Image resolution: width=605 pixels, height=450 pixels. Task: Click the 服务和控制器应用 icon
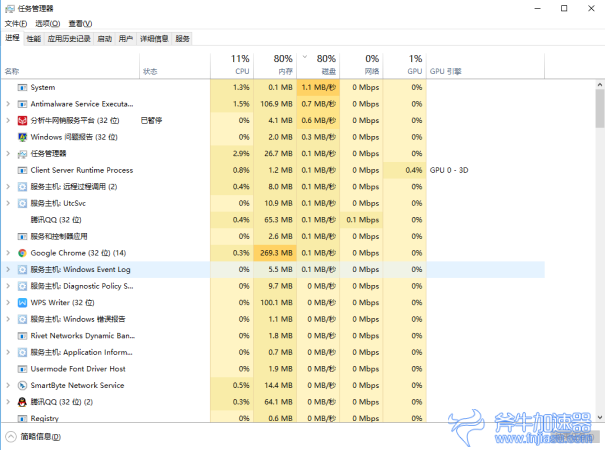click(22, 237)
